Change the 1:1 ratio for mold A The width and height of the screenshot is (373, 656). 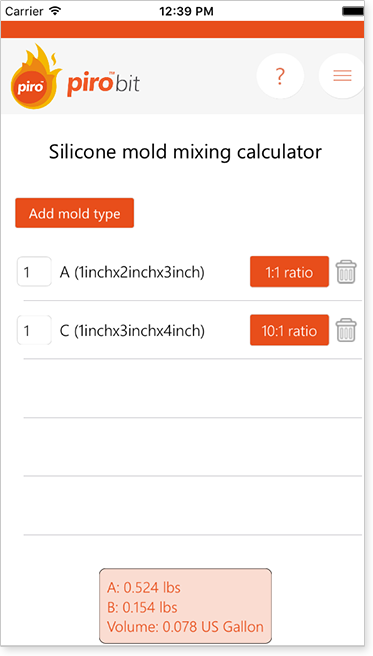tap(289, 272)
